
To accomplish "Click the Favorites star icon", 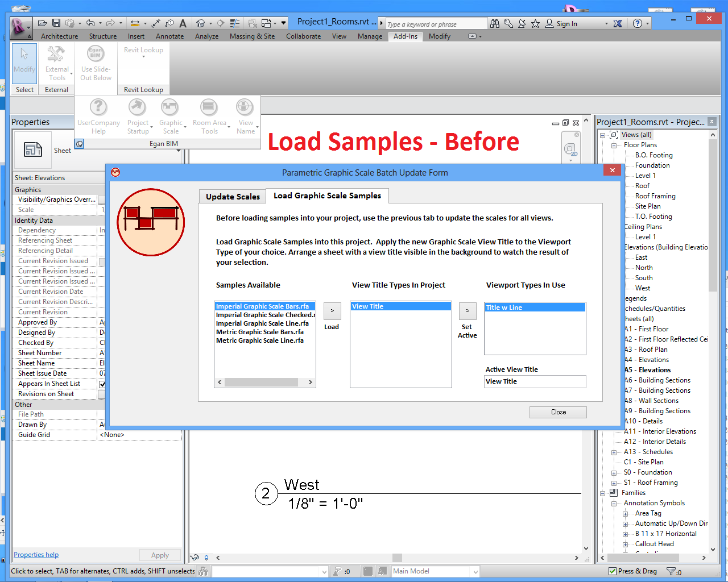I will (x=535, y=23).
